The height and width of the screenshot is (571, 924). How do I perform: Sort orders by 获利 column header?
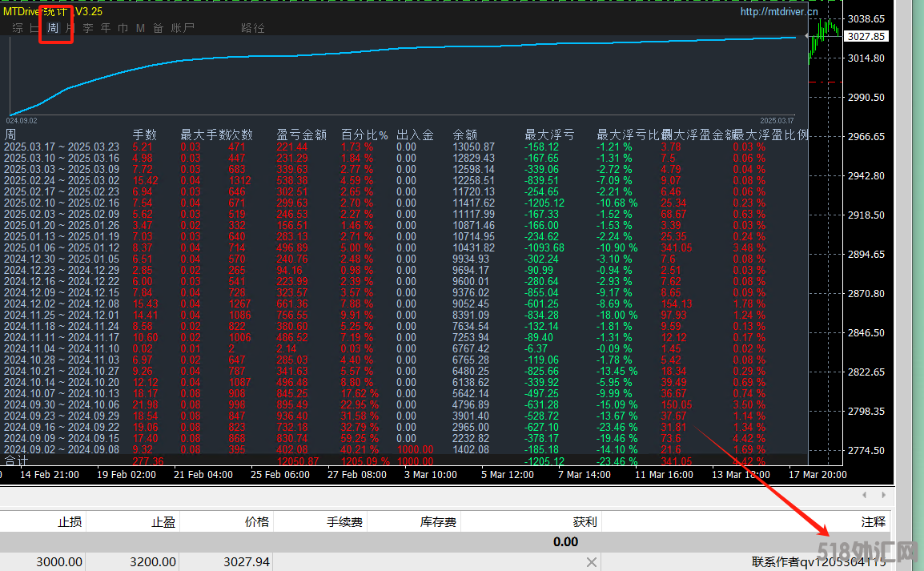tap(585, 522)
